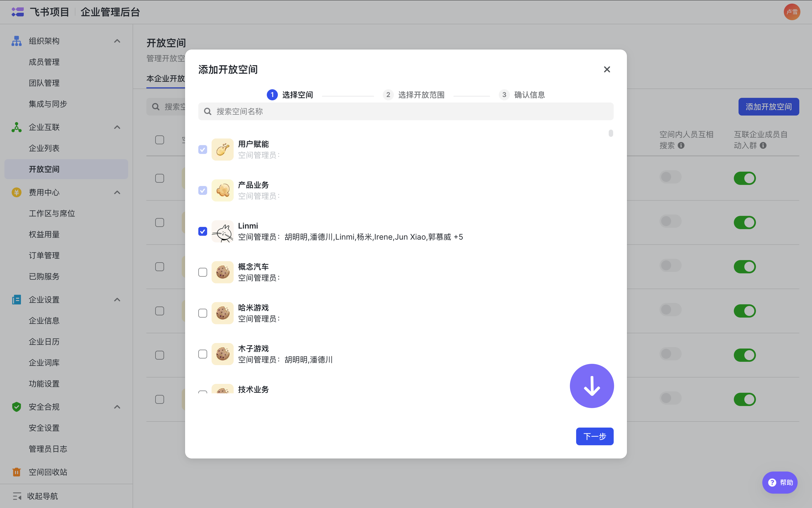Close the 添加开放空间 dialog
This screenshot has width=812, height=508.
click(x=607, y=69)
